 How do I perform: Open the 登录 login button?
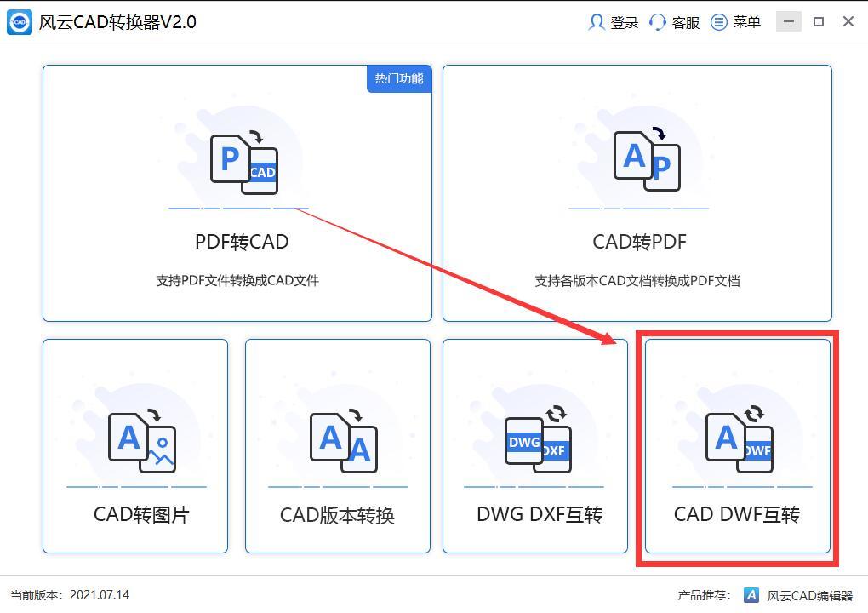pos(614,22)
